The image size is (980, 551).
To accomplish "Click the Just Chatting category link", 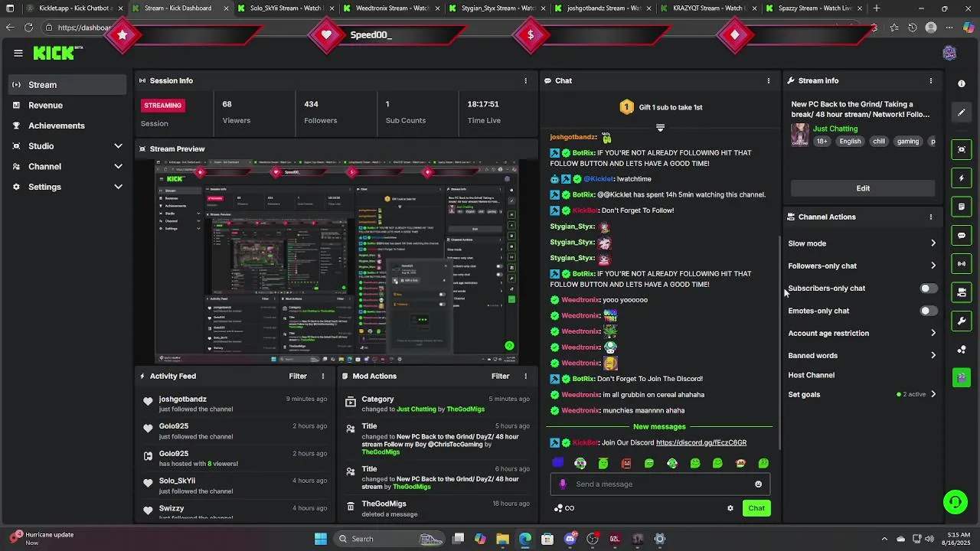I will click(x=835, y=129).
